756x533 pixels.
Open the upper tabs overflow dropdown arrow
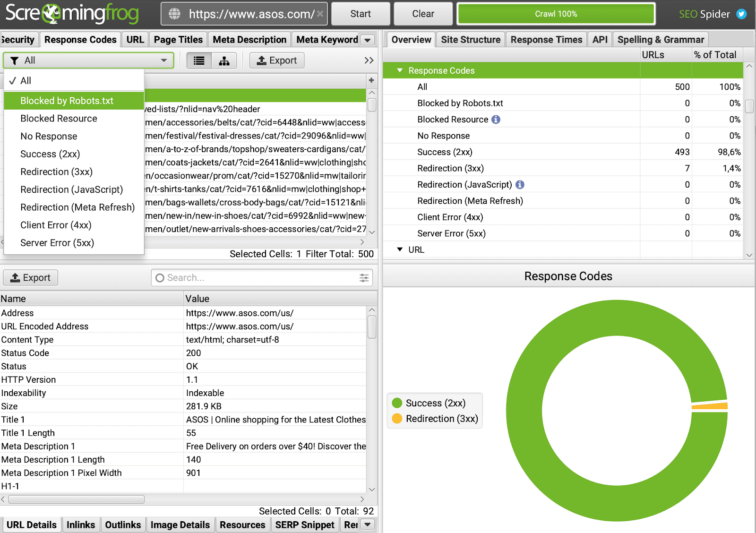click(368, 40)
